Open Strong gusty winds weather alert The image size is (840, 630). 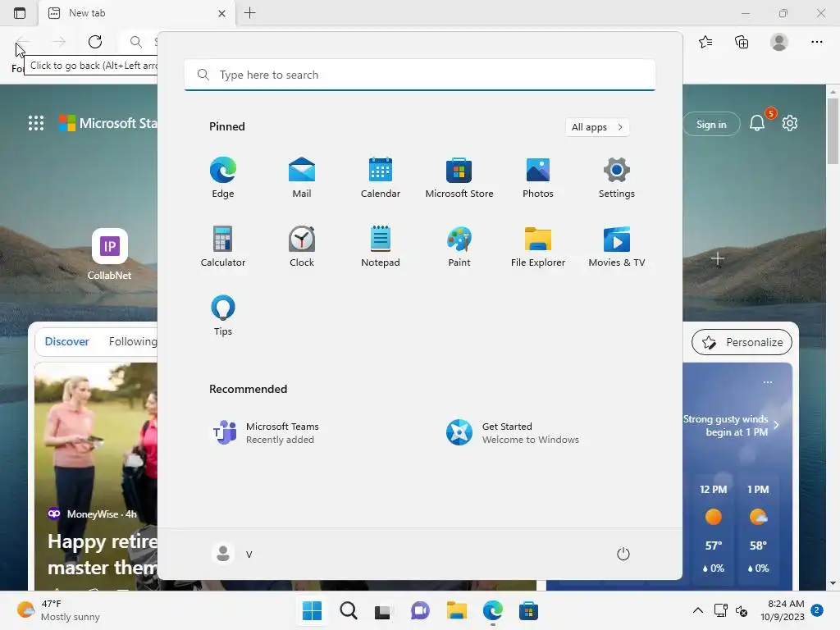(731, 426)
